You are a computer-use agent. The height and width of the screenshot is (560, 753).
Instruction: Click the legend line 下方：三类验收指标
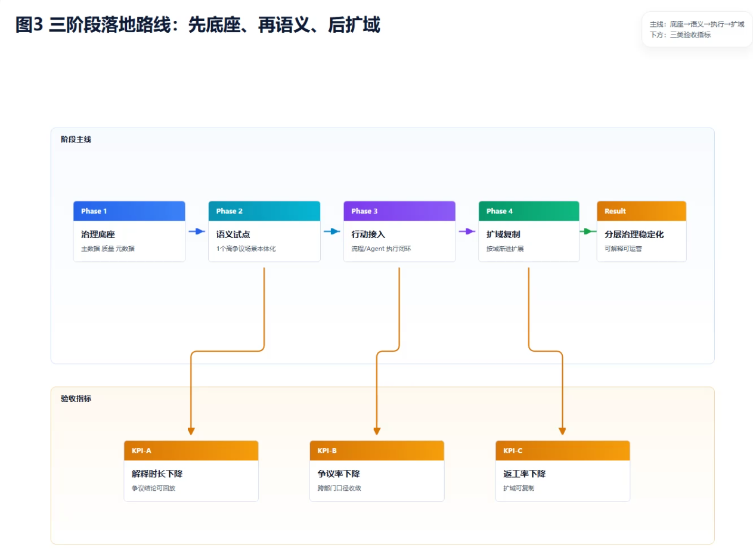[680, 35]
